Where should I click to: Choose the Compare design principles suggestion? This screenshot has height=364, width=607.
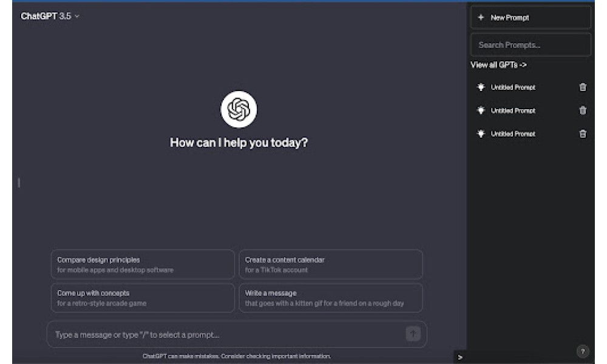pos(143,265)
